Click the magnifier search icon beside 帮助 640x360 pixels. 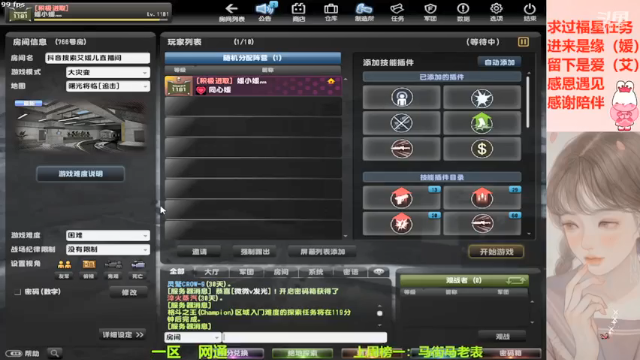point(54,353)
